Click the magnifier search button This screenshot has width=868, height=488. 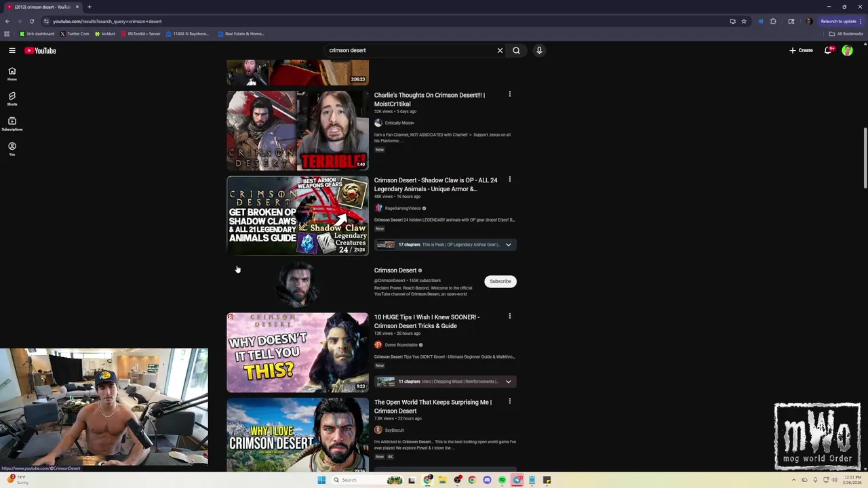click(516, 50)
